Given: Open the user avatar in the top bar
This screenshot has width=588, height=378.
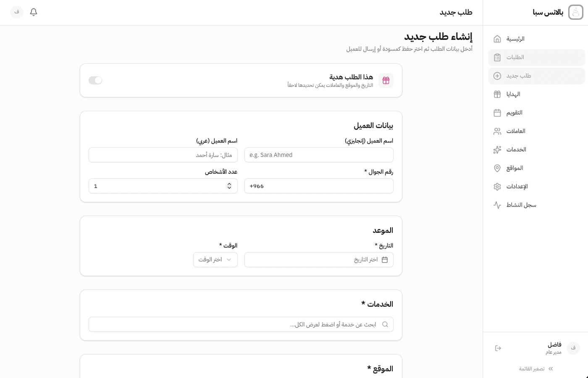Looking at the screenshot, I should 17,12.
